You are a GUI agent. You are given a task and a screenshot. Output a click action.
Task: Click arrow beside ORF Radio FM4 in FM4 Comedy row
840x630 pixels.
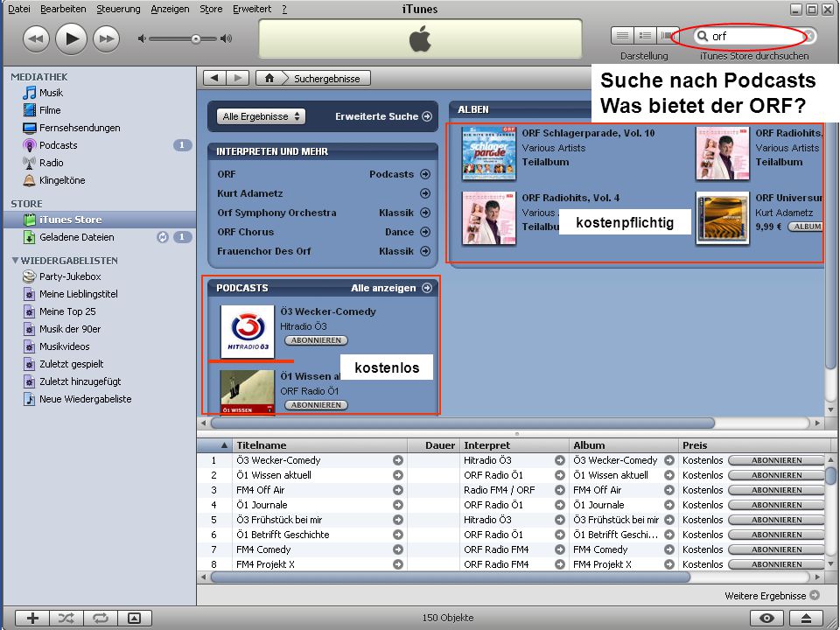pyautogui.click(x=560, y=549)
